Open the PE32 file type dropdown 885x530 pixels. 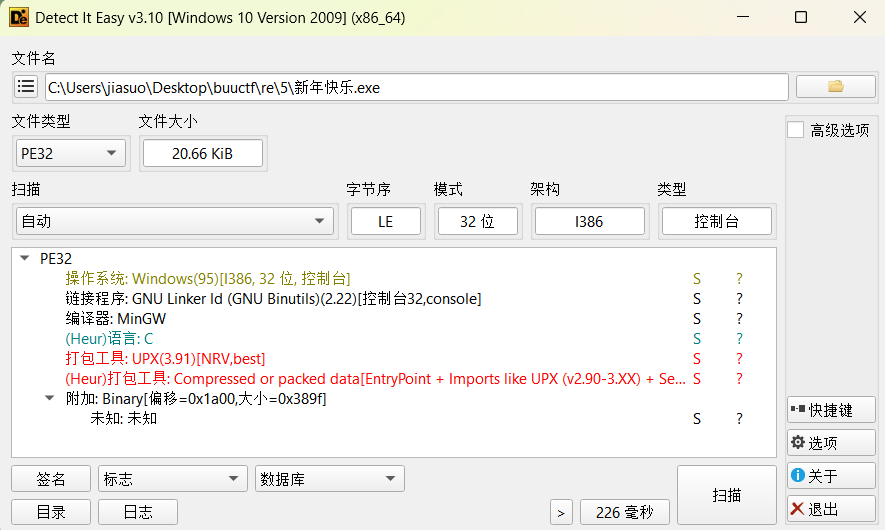(71, 154)
